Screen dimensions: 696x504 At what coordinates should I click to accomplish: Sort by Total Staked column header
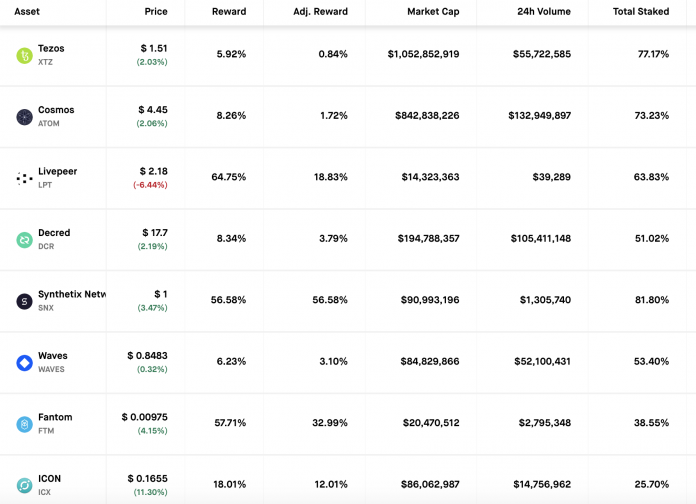click(641, 12)
